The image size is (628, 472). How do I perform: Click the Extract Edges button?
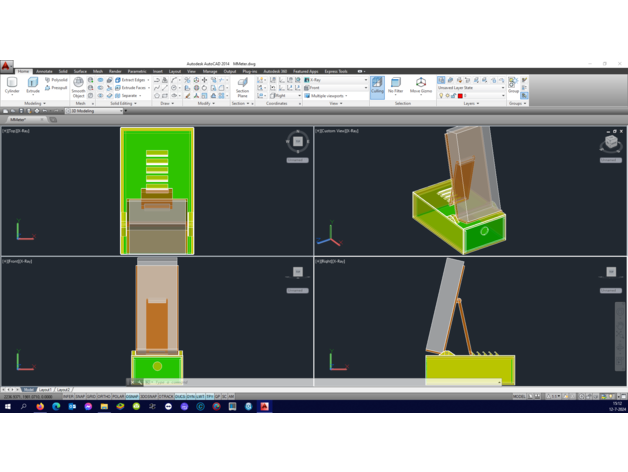pyautogui.click(x=132, y=80)
